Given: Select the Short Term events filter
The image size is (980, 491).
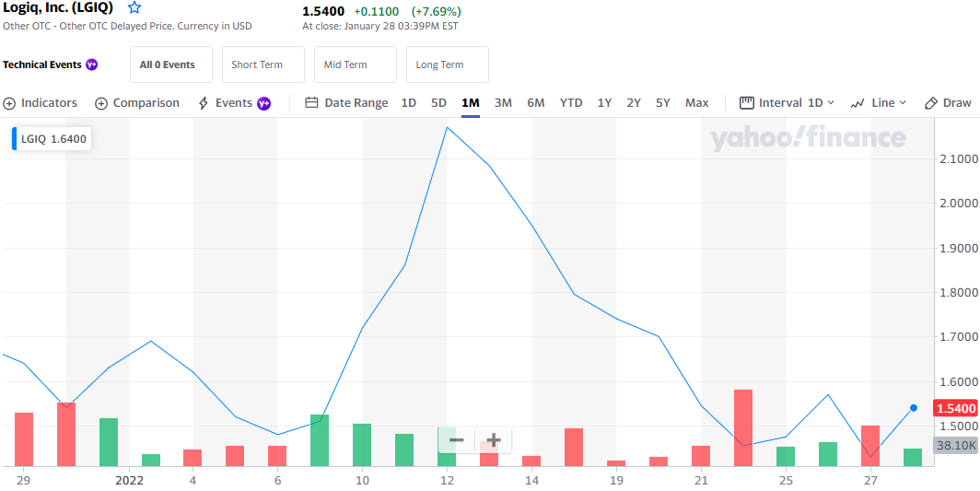Looking at the screenshot, I should (263, 64).
